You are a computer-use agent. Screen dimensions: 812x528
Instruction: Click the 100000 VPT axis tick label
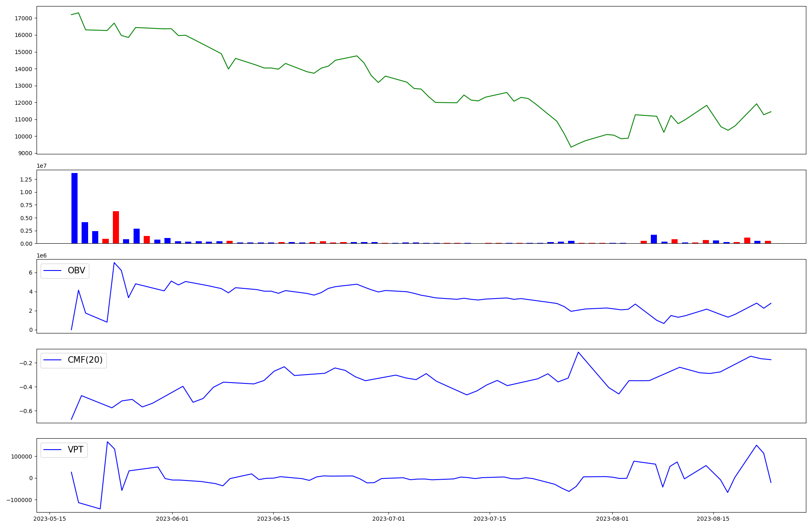pyautogui.click(x=22, y=457)
